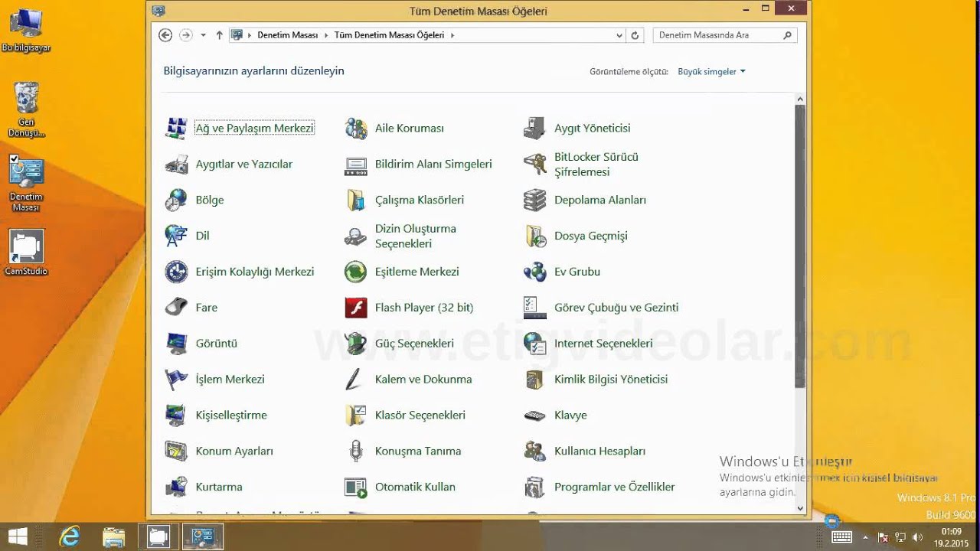Viewport: 980px width, 551px height.
Task: Click the Eşitleme Merkezi green icon
Action: pos(356,272)
